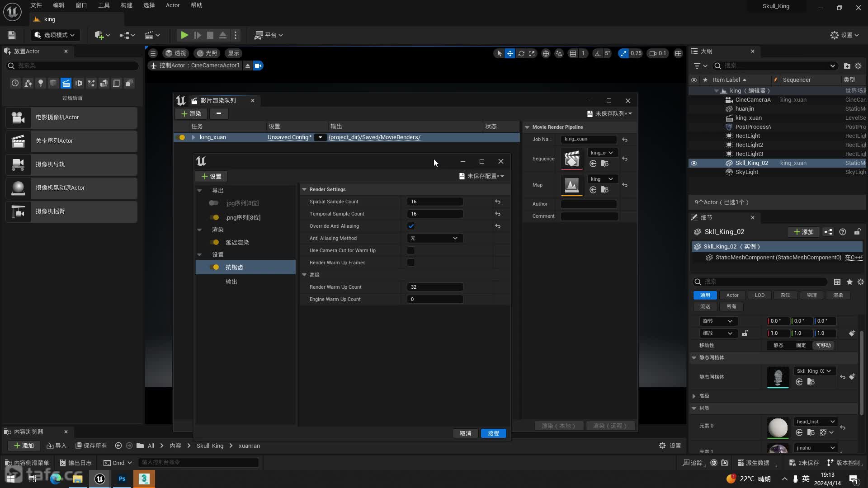Open the Unsaved Config dropdown arrow
This screenshot has width=868, height=488.
320,137
